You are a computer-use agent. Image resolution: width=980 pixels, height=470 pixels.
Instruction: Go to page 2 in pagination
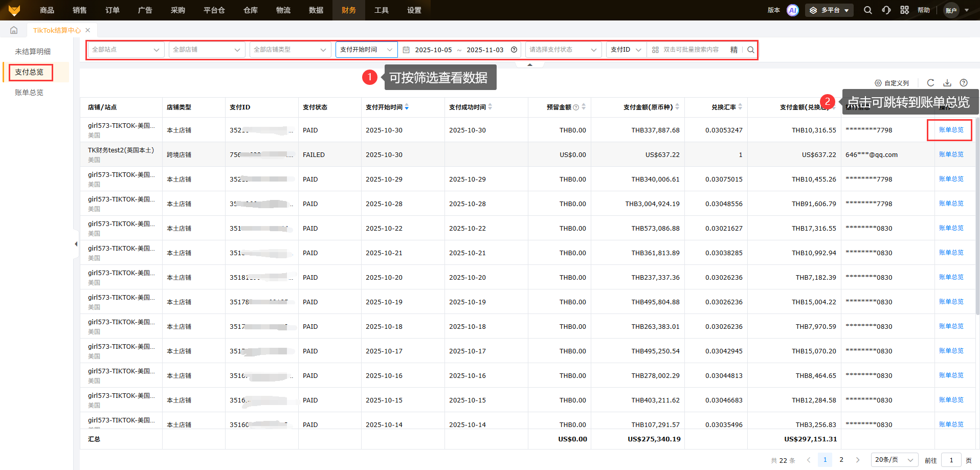coord(841,460)
